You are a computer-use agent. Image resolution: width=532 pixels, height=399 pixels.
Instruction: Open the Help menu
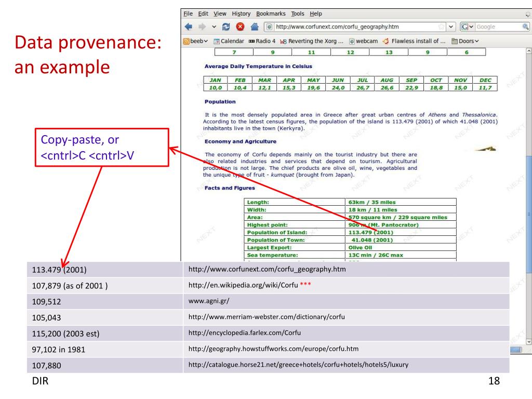point(316,14)
